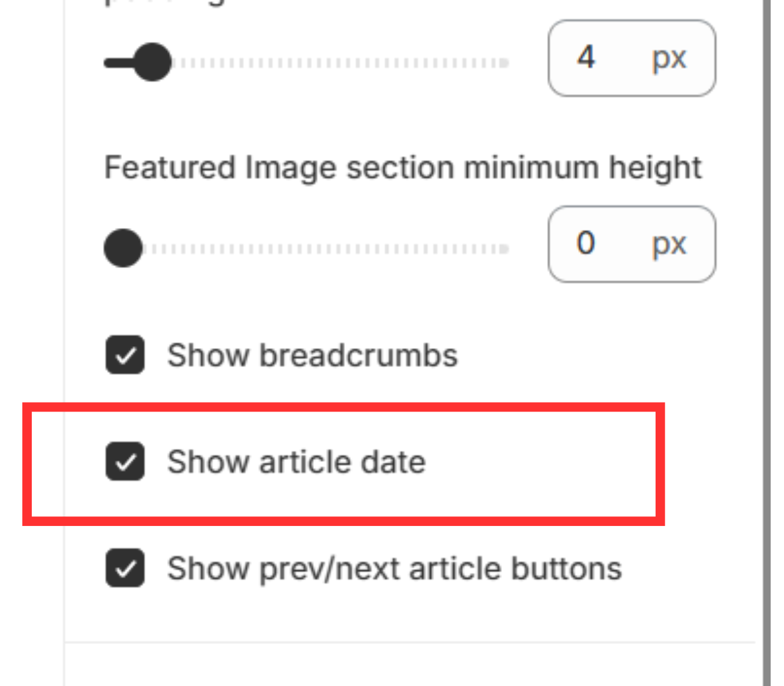Click the padding slider handle
The image size is (784, 686).
point(152,61)
